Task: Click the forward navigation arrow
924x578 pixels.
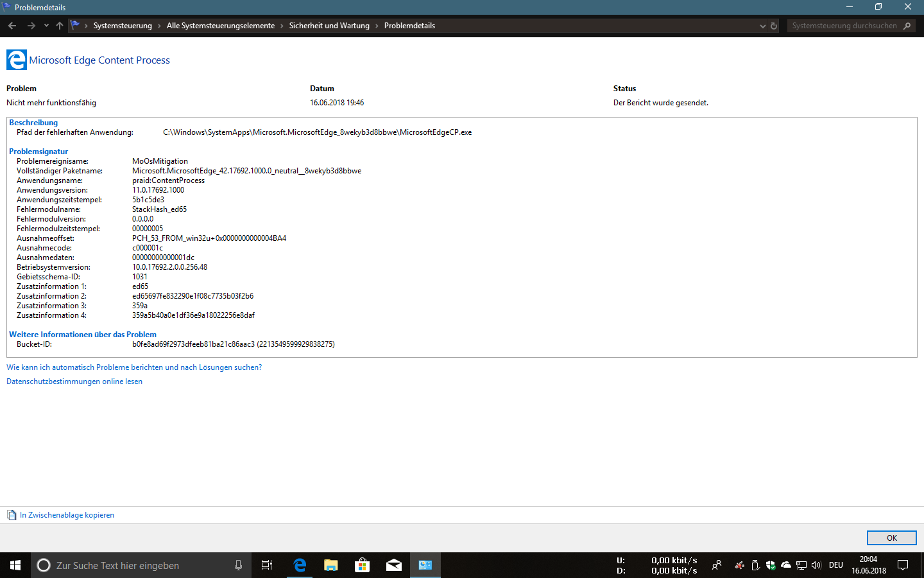Action: pos(31,26)
